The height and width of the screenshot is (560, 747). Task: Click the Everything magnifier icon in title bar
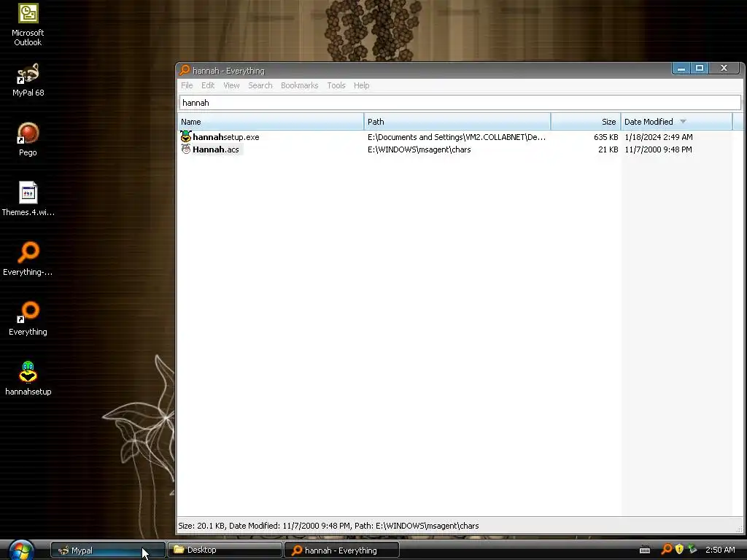(x=185, y=71)
